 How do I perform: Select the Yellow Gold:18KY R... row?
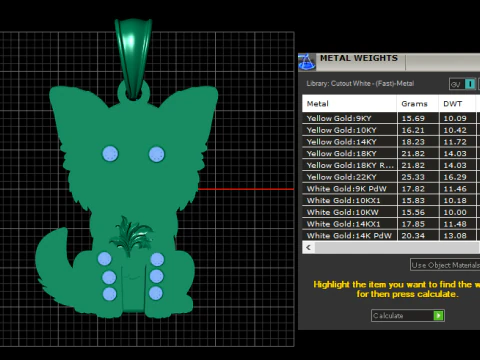pyautogui.click(x=391, y=165)
